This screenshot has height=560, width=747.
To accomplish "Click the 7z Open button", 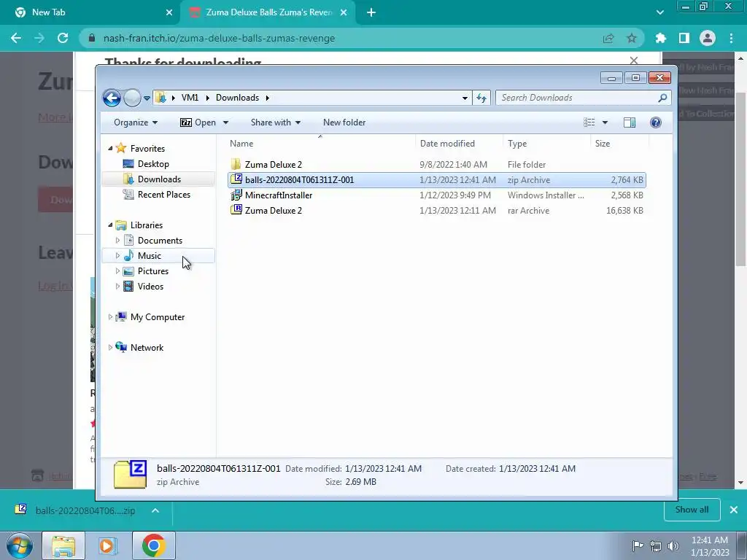I will pyautogui.click(x=198, y=122).
